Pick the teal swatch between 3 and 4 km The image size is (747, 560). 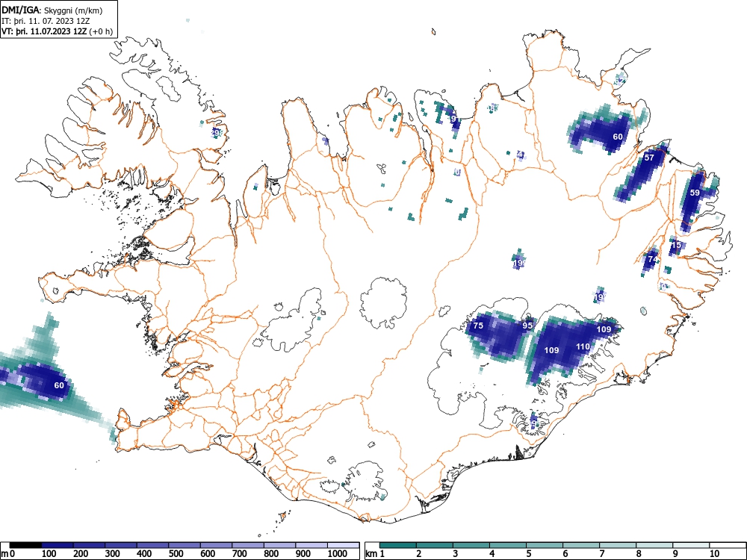[x=471, y=545]
